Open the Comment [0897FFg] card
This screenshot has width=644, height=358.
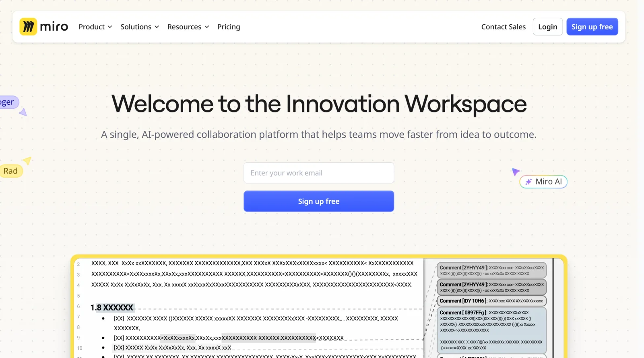click(x=491, y=330)
